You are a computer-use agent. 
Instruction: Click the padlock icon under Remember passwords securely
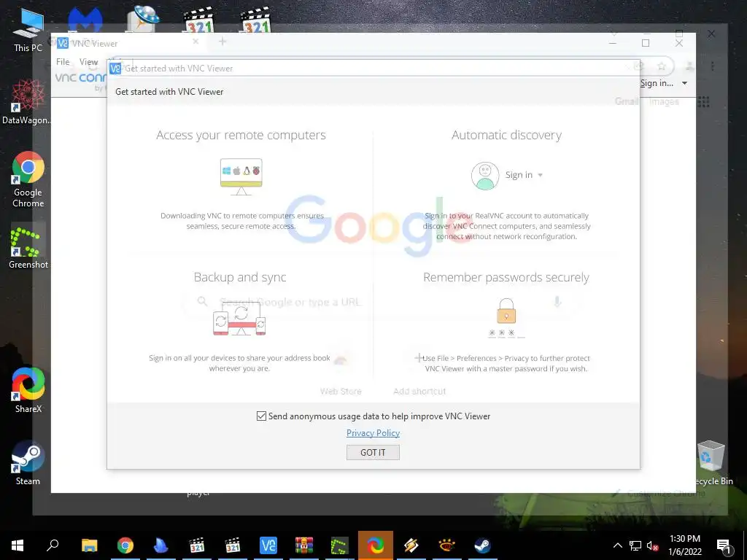[x=506, y=311]
